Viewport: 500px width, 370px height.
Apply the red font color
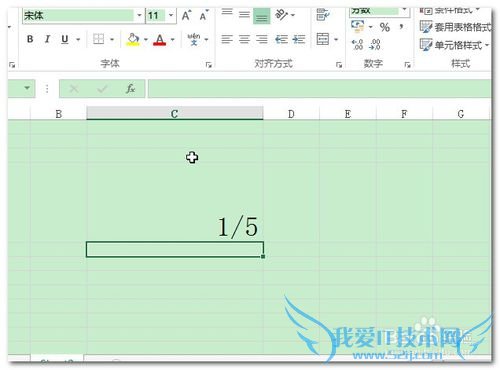(x=160, y=39)
